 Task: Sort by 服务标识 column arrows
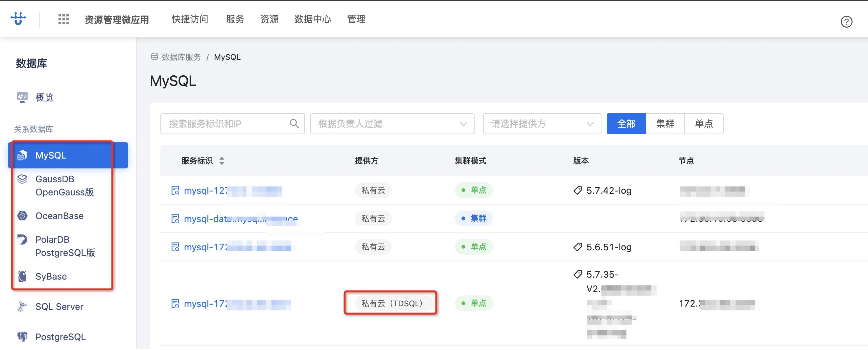(x=222, y=161)
